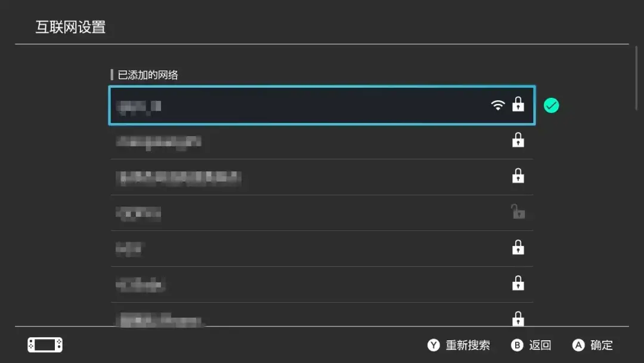This screenshot has width=644, height=363.
Task: Click the Switch console icon at the bottom left
Action: click(45, 345)
